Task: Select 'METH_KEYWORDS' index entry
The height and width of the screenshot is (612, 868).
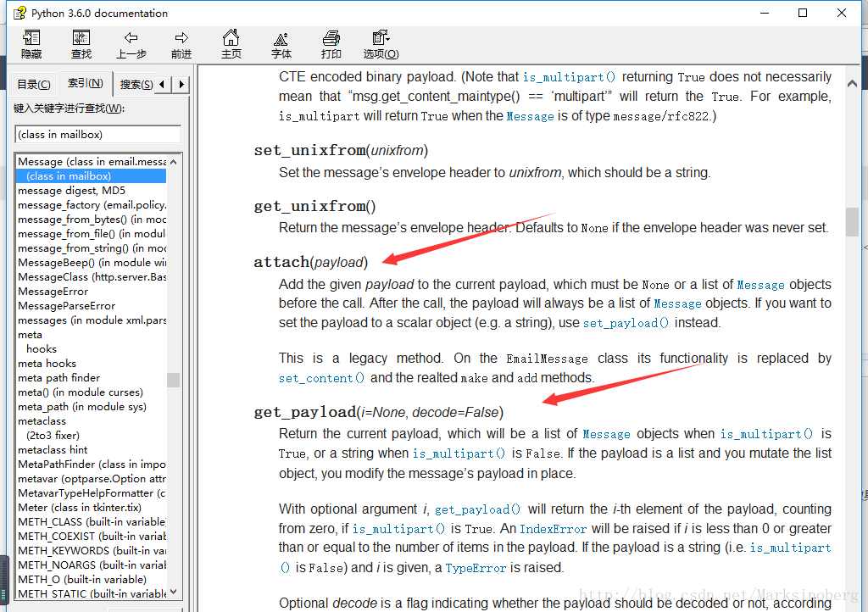Action: coord(92,550)
